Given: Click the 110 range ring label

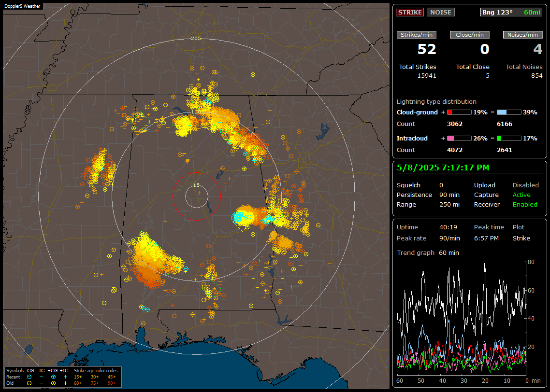Looking at the screenshot, I should (196, 112).
